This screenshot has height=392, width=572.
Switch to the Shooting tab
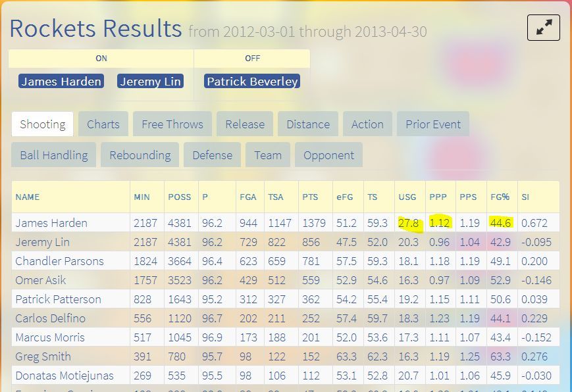tap(43, 124)
